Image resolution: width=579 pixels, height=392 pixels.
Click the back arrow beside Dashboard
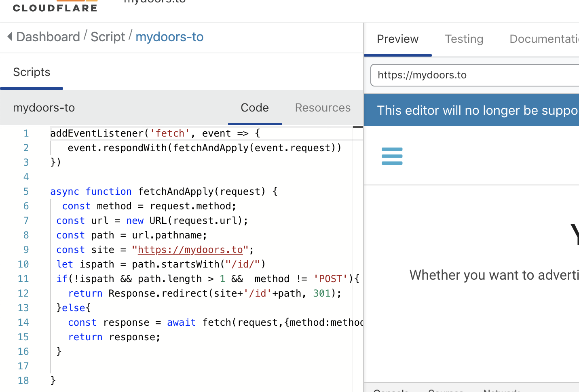(x=10, y=37)
